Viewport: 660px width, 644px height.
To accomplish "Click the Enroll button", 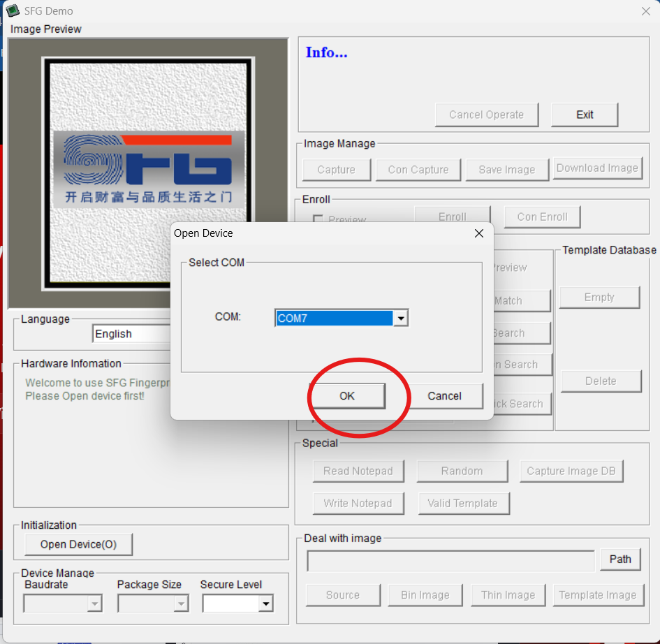I will click(x=453, y=216).
